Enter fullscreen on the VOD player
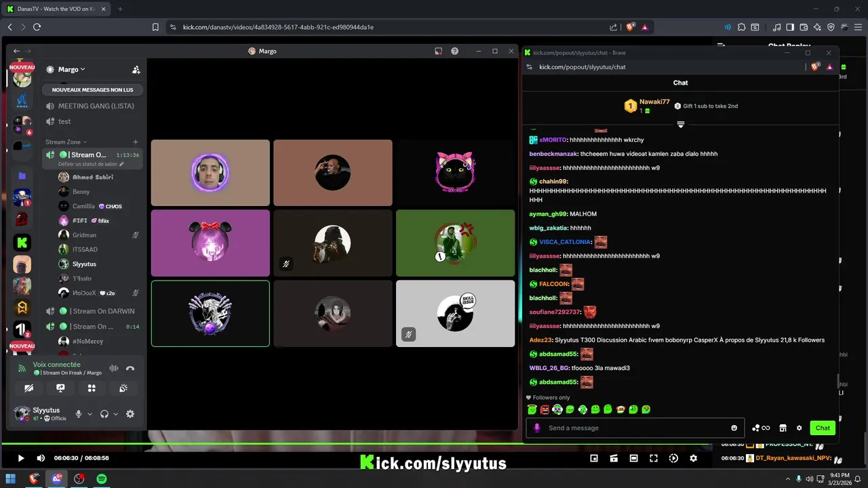This screenshot has height=488, width=868. pos(653,458)
